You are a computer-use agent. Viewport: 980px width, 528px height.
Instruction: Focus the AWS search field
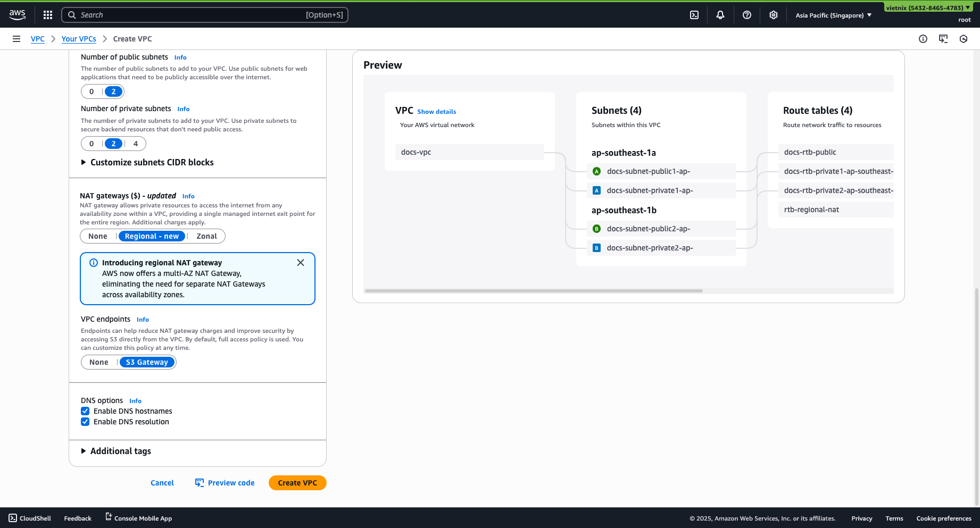(192, 15)
